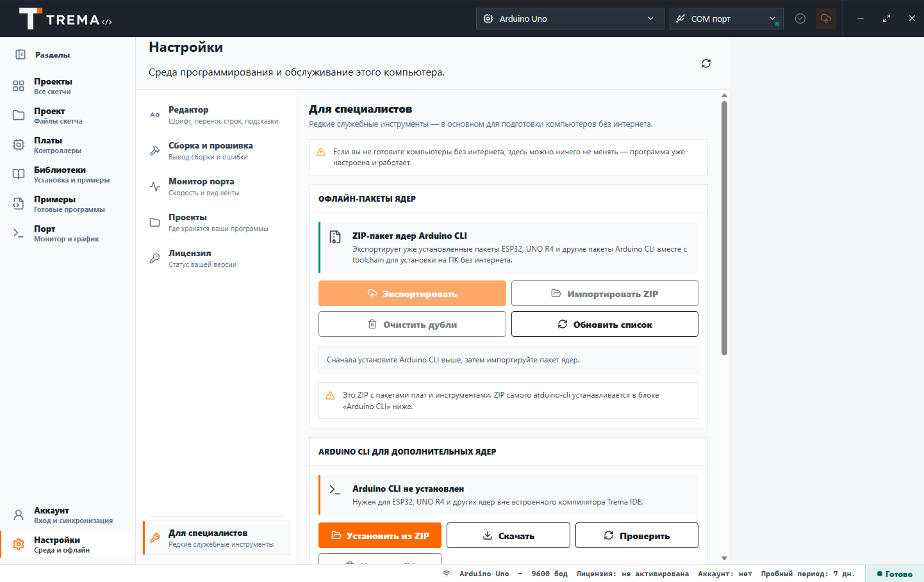924x582 pixels.
Task: Click the ОФЛАЙН-ПАКЕТЫ ЯДЕР heading
Action: (367, 198)
